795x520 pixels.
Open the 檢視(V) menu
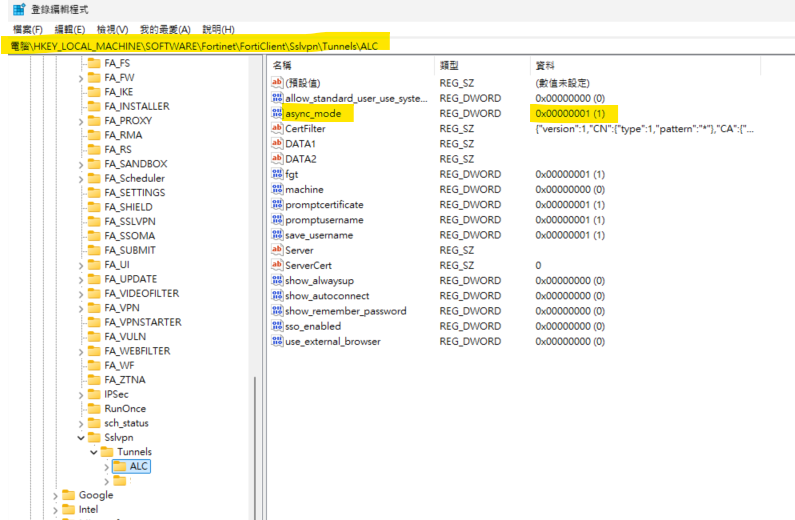(x=112, y=29)
